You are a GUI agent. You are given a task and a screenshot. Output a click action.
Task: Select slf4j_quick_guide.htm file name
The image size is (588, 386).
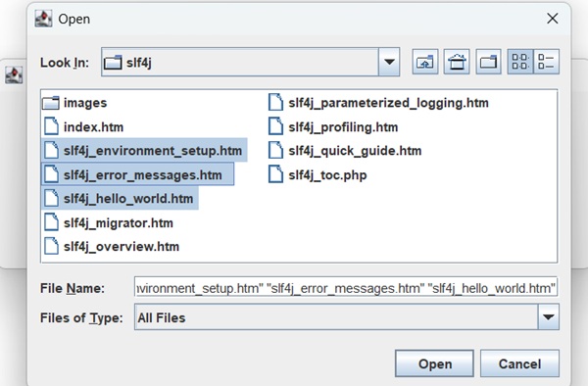pos(355,151)
